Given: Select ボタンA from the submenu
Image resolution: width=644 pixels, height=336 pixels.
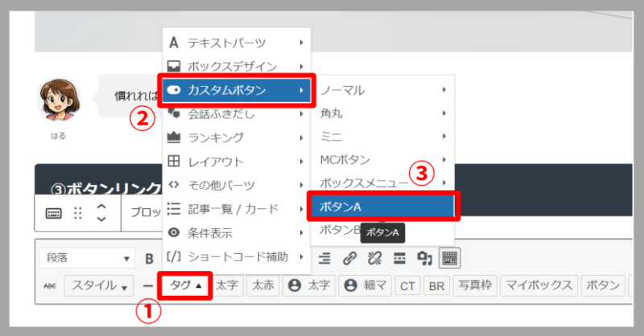Looking at the screenshot, I should point(383,207).
